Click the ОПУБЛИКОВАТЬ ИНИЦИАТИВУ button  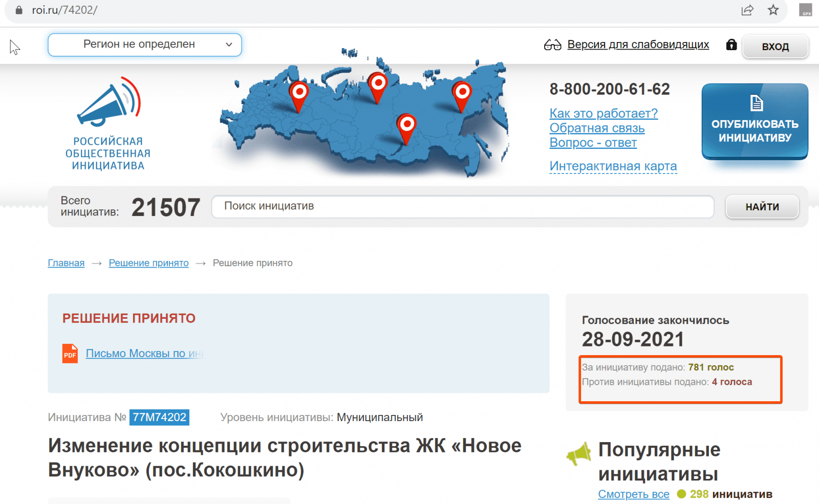click(x=755, y=121)
